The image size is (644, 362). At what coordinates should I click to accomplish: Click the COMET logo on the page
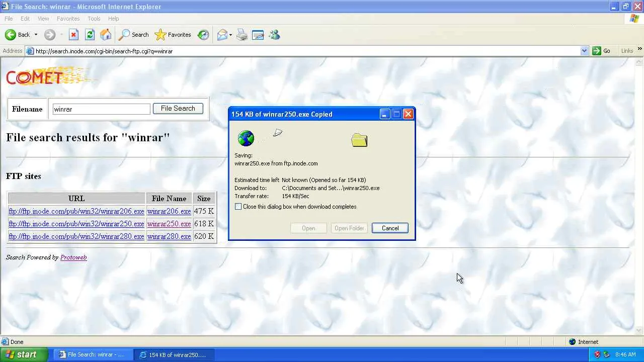[x=49, y=77]
